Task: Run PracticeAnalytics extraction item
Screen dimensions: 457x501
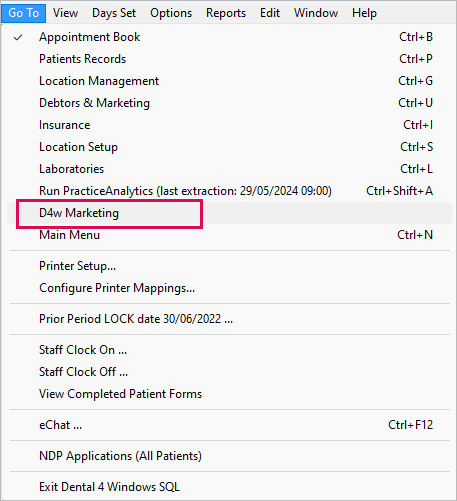Action: [x=230, y=191]
